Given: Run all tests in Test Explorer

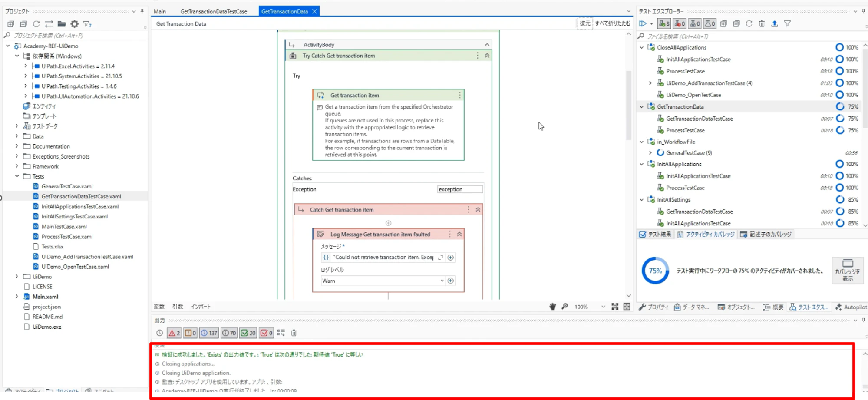Looking at the screenshot, I should (643, 23).
